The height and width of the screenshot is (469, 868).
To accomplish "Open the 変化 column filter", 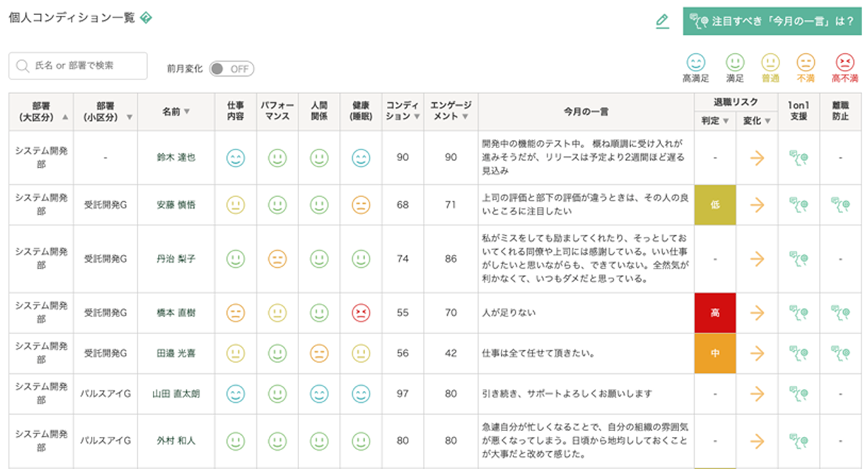I will (x=767, y=121).
